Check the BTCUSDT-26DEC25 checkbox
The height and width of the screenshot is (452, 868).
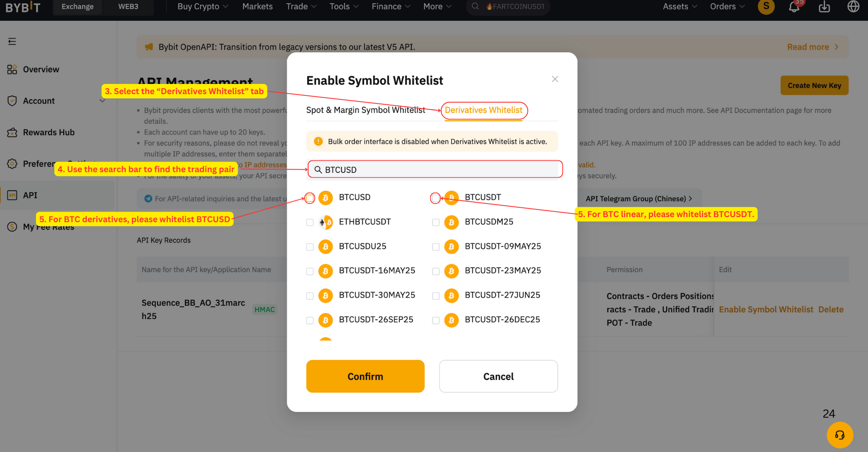click(x=435, y=321)
